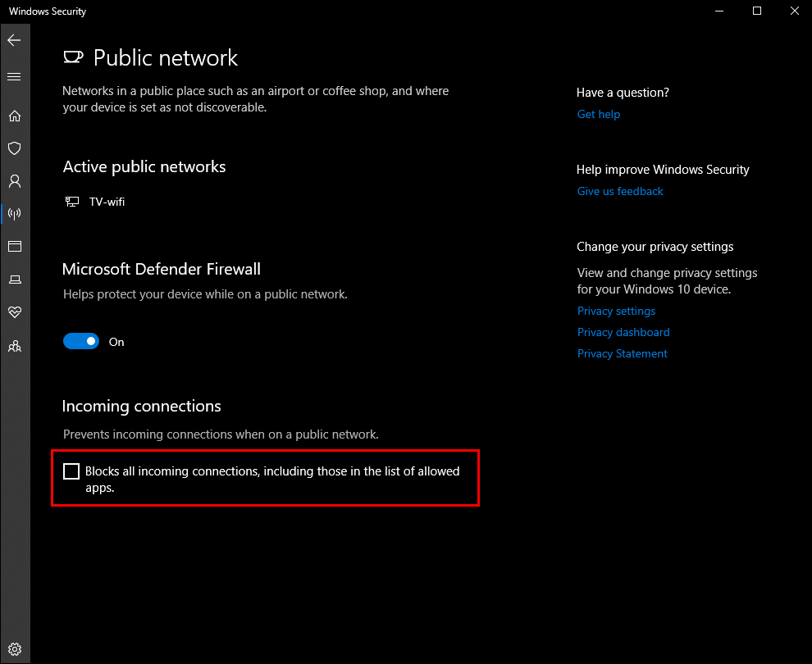Open the Privacy Statement link
The width and height of the screenshot is (812, 664).
[622, 353]
